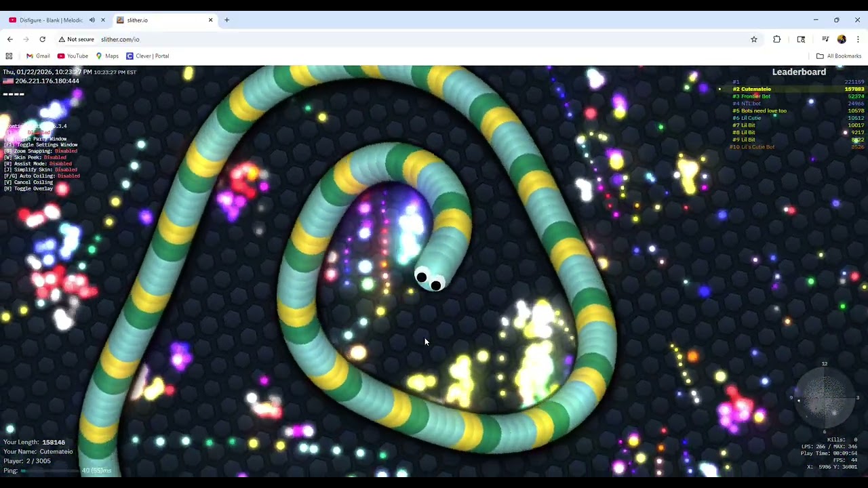Open the Clever | Portal bookmark

tap(147, 56)
